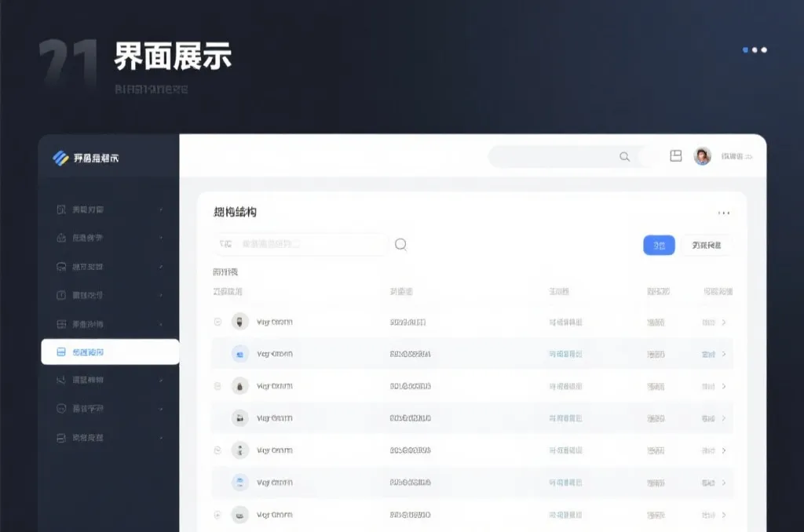
Task: Click the card icon on the highlighted sidebar entry
Action: (61, 352)
